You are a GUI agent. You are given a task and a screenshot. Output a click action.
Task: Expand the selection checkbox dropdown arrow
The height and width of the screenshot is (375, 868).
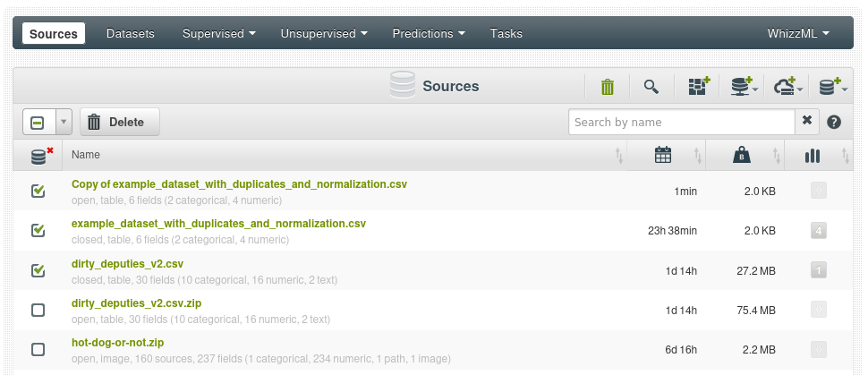[x=64, y=122]
